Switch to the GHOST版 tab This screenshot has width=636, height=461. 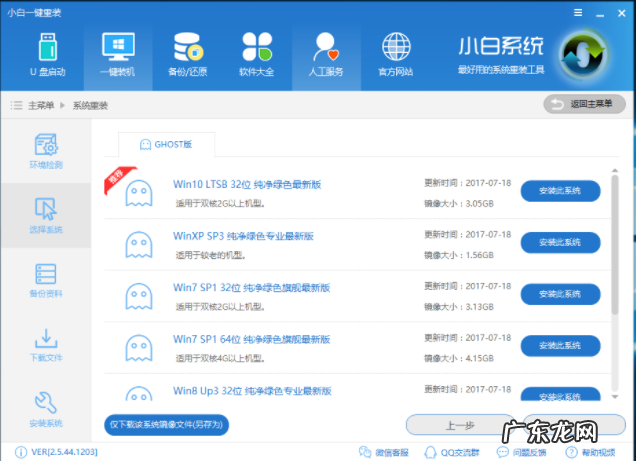(166, 144)
